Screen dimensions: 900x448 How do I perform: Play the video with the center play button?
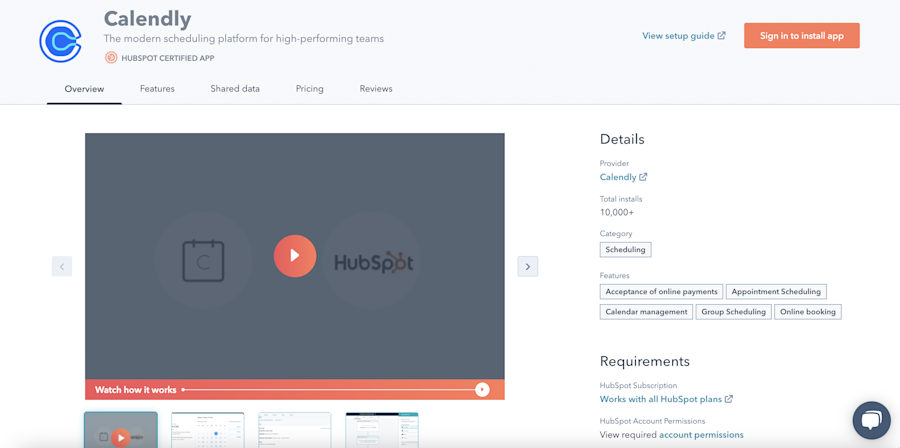point(294,256)
